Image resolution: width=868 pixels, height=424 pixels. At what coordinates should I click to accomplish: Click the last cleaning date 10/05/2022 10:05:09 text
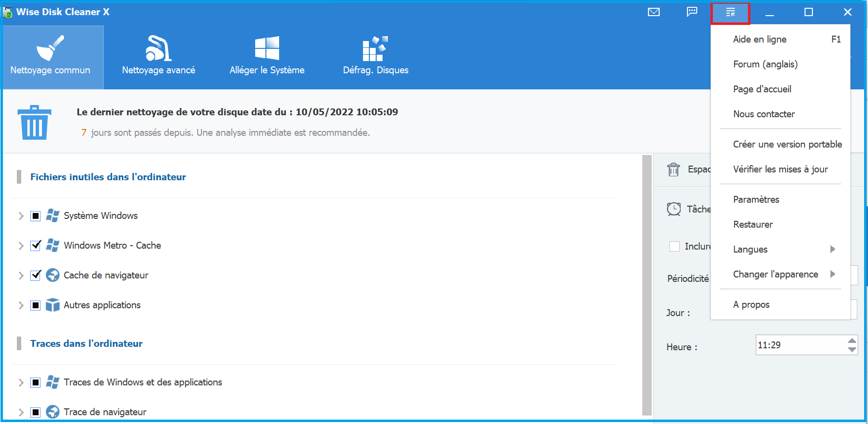click(x=347, y=112)
